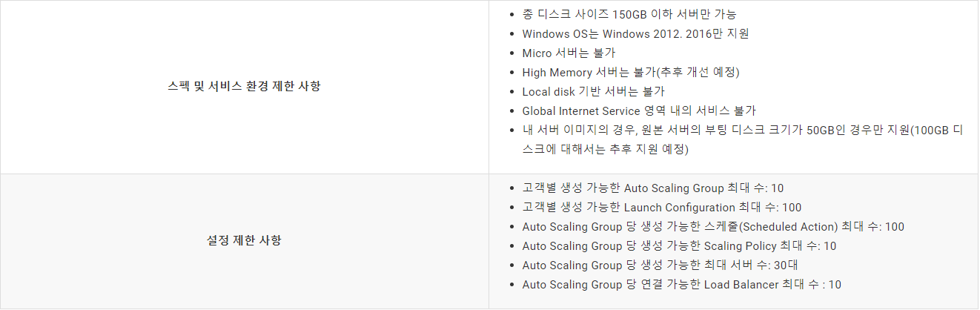Click the '최대 서버 수: 30대' line
980x310 pixels.
click(x=660, y=265)
